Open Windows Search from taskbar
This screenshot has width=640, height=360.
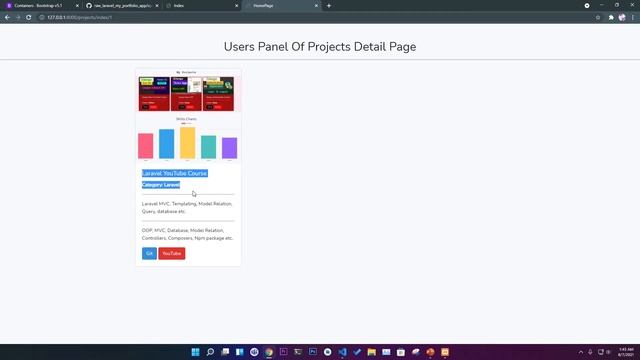[210, 352]
